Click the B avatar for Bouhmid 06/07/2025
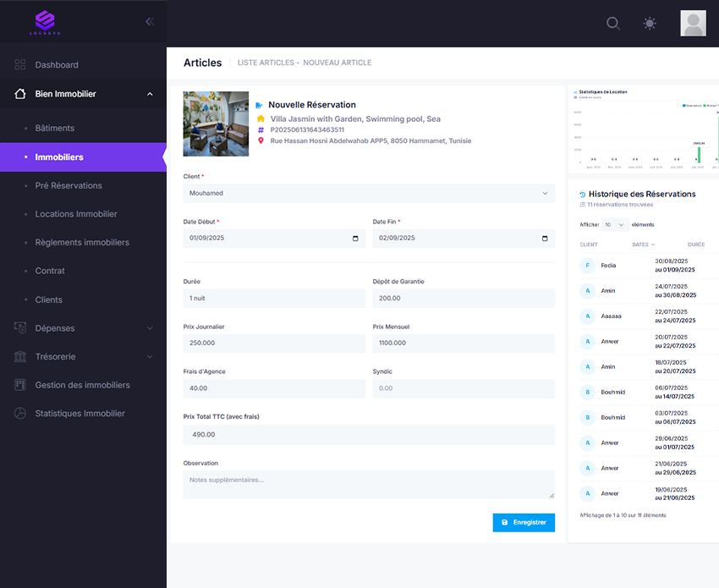The image size is (719, 588). 587,393
